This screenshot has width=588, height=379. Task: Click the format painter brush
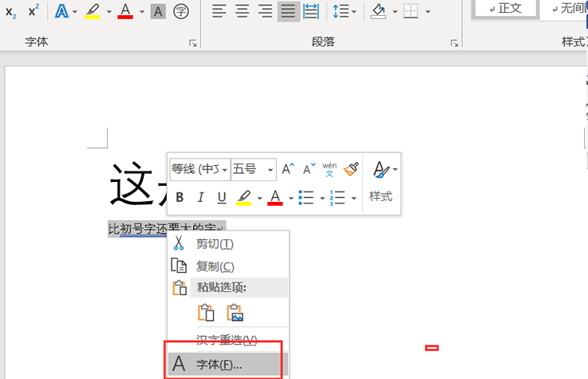[x=351, y=169]
